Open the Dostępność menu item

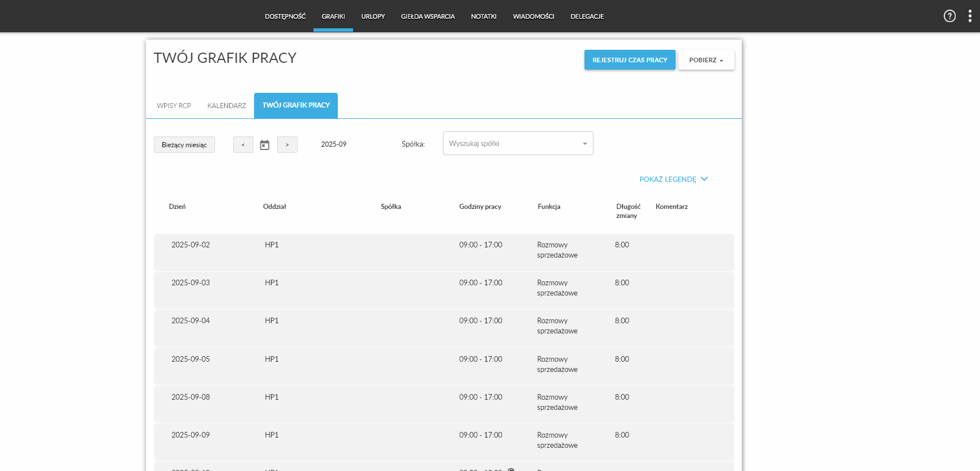click(x=285, y=16)
